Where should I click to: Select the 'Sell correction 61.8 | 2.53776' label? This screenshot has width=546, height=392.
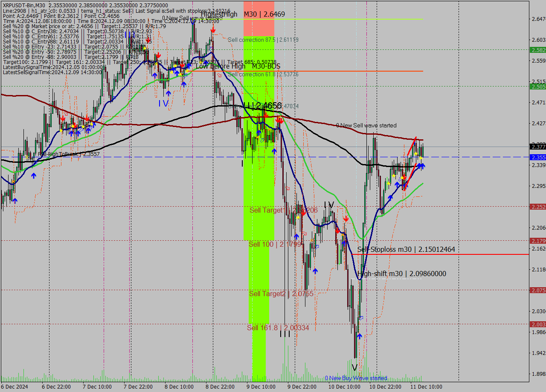263,74
